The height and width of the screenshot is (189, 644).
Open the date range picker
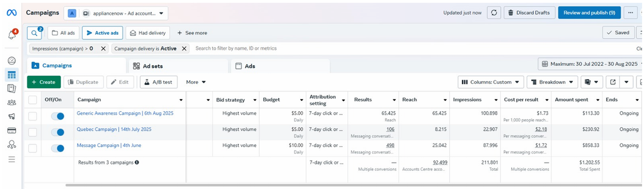coord(591,64)
